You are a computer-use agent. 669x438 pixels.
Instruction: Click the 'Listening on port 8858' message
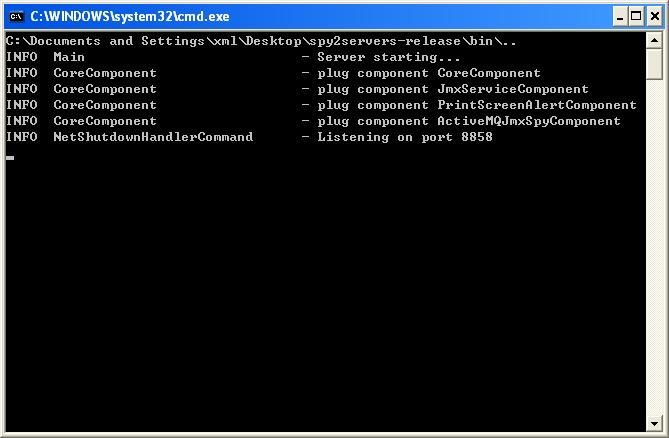[x=405, y=137]
